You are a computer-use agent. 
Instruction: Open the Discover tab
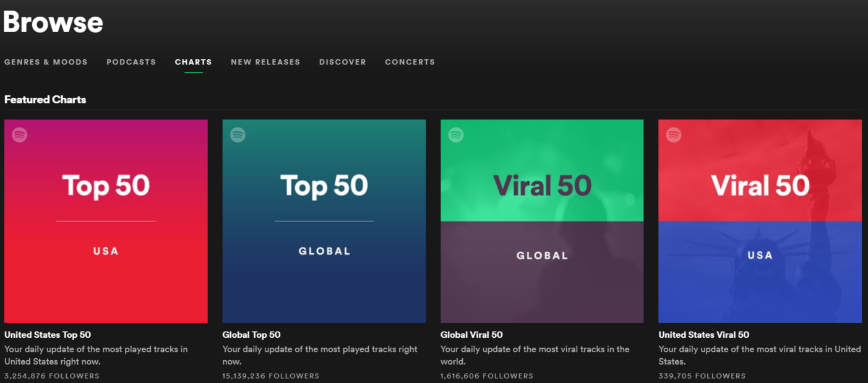click(343, 62)
